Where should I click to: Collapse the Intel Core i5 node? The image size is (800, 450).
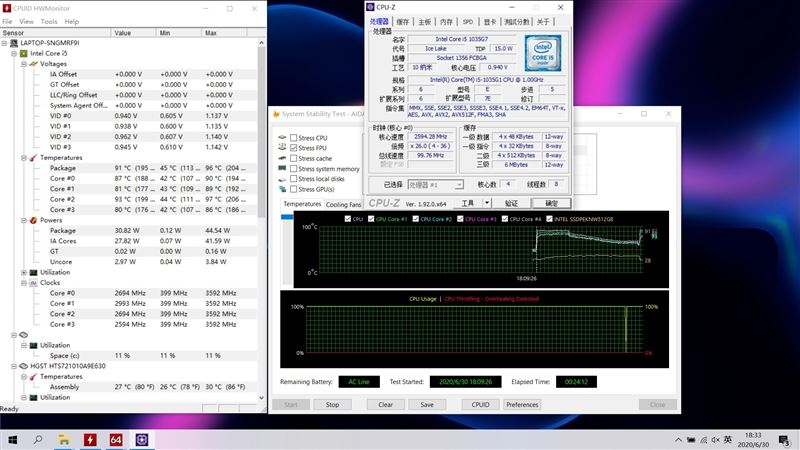pyautogui.click(x=14, y=53)
